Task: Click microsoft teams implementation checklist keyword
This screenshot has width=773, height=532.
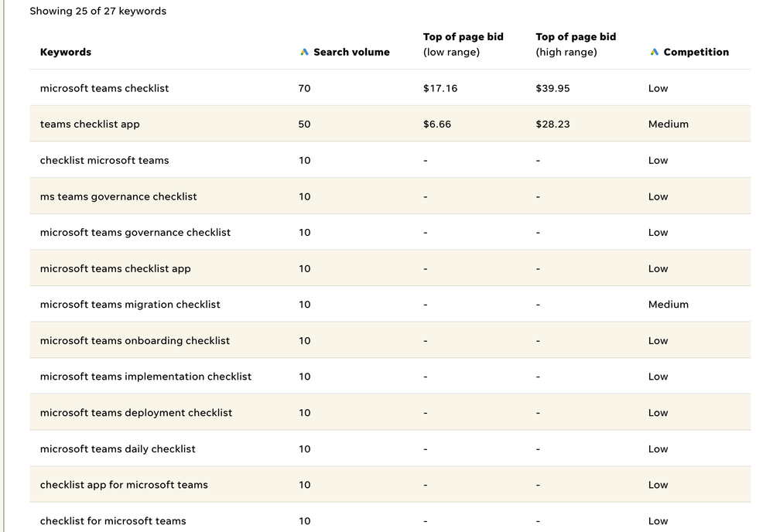Action: [x=145, y=377]
